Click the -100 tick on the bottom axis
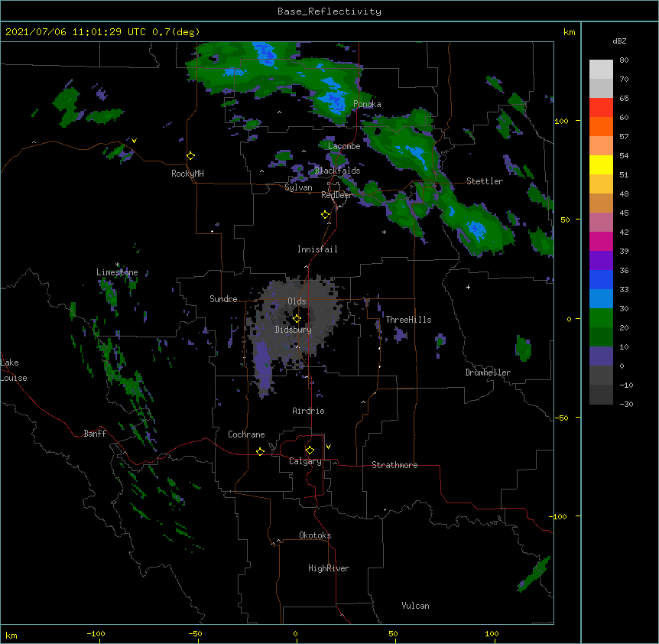 [x=96, y=633]
